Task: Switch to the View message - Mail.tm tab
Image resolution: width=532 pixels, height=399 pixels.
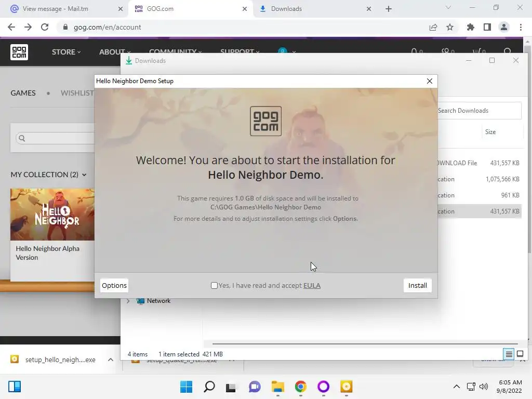Action: tap(64, 9)
